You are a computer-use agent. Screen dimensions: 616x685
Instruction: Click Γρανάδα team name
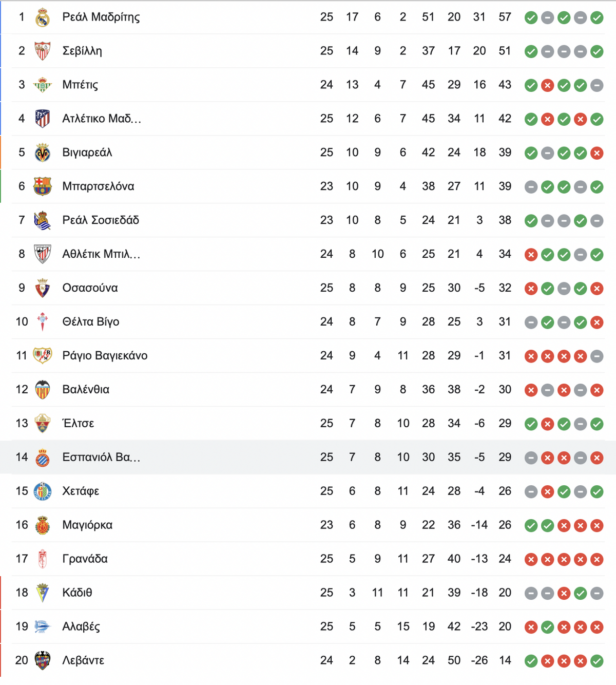click(x=85, y=559)
